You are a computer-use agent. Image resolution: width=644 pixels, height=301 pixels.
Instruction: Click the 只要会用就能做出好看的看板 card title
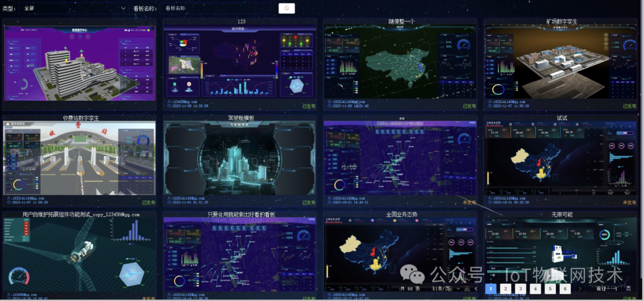pyautogui.click(x=241, y=215)
